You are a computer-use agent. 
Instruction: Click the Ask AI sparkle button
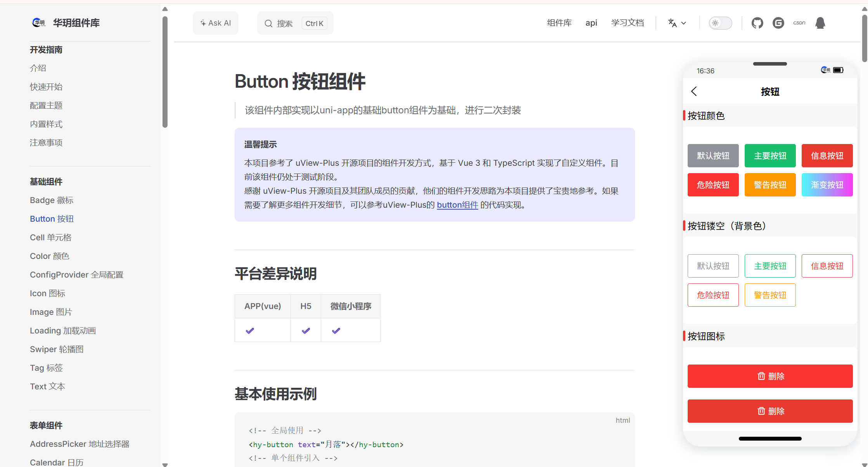click(x=216, y=23)
